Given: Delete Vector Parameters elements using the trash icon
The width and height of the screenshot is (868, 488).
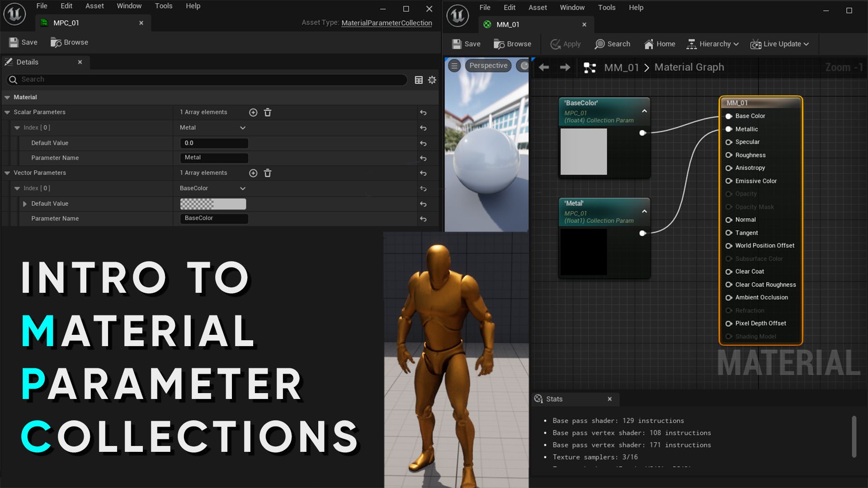Looking at the screenshot, I should [x=267, y=173].
